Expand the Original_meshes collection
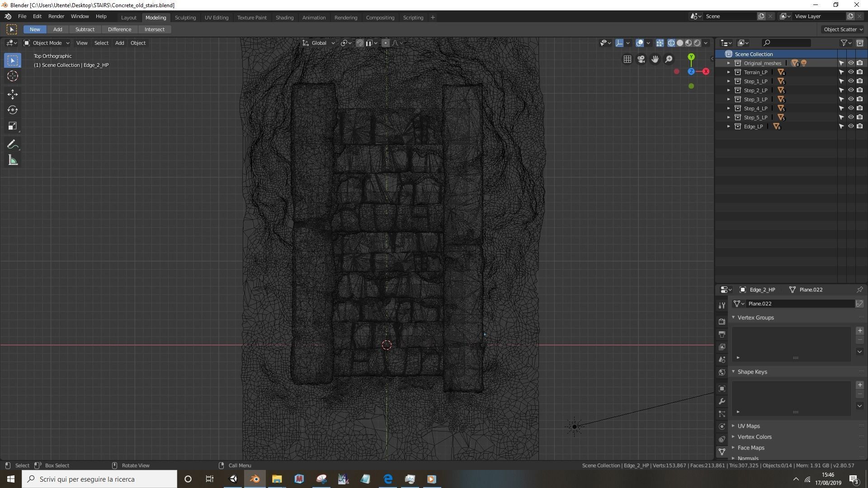The width and height of the screenshot is (868, 488). (729, 63)
